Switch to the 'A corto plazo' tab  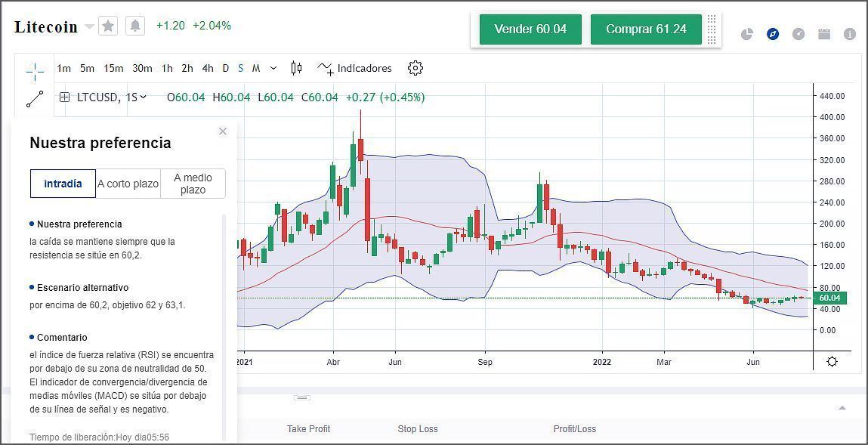[128, 184]
